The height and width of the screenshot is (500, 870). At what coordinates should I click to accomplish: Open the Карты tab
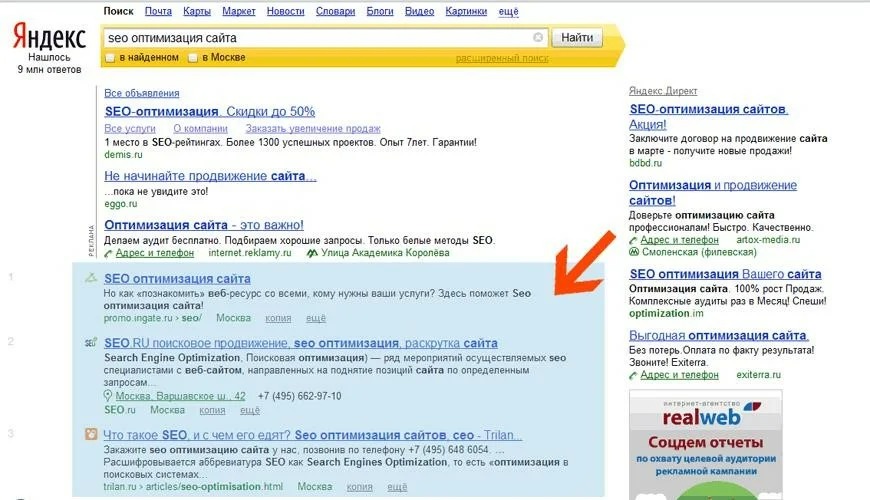point(197,11)
